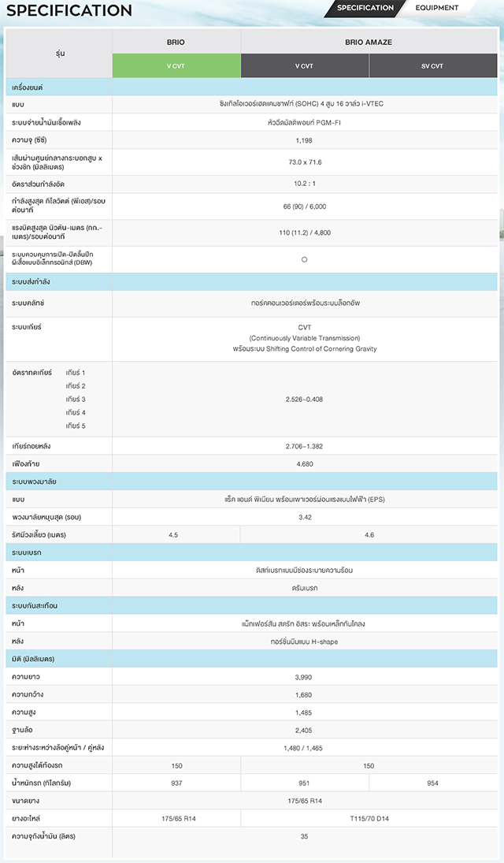
Task: Click the ระบบพวงมาลัย section header
Action: coord(251,482)
